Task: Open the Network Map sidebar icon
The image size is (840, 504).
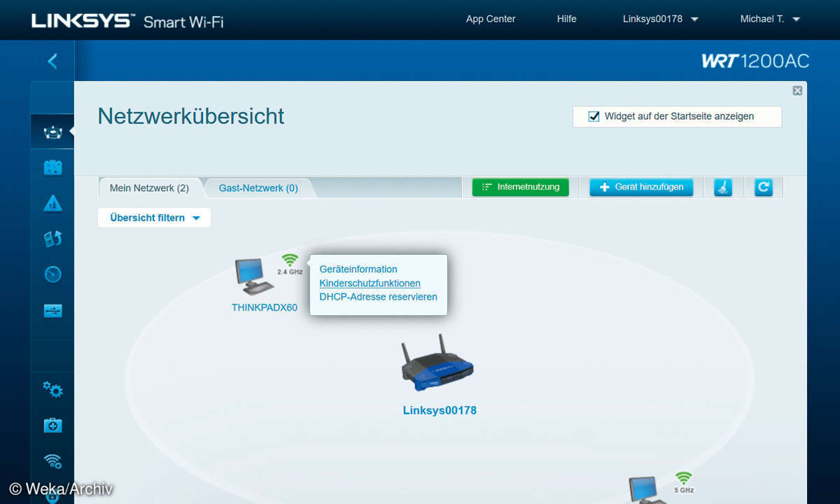Action: 52,132
